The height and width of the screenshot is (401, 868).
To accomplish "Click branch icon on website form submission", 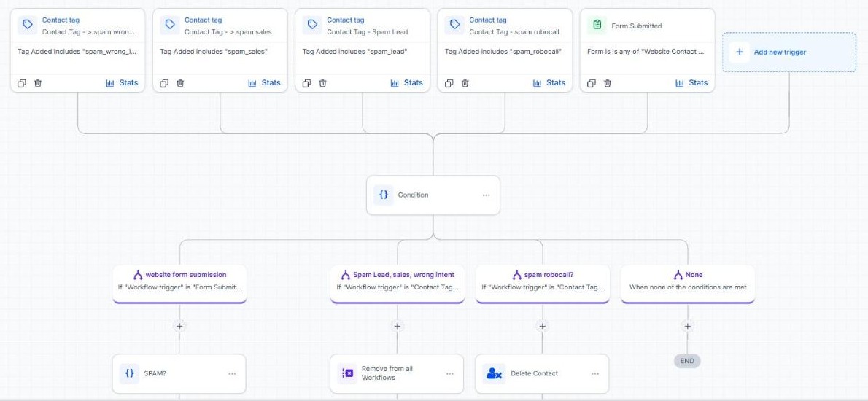I will click(x=139, y=275).
